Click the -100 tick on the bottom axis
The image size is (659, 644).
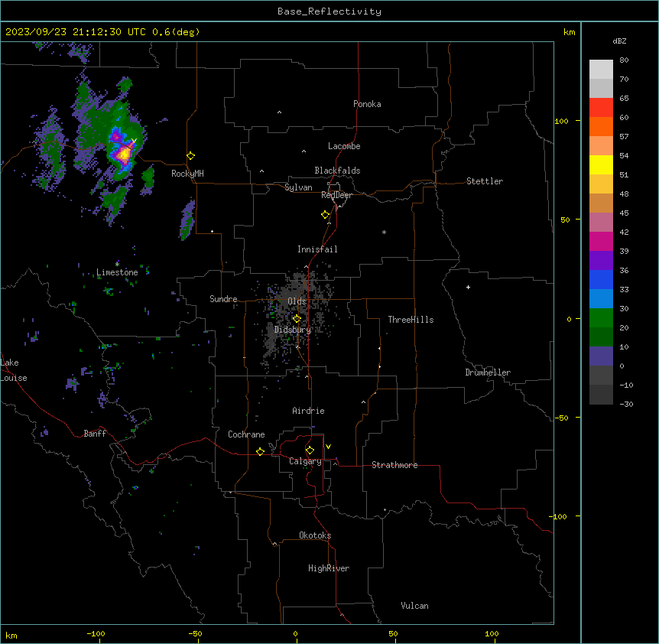[96, 633]
